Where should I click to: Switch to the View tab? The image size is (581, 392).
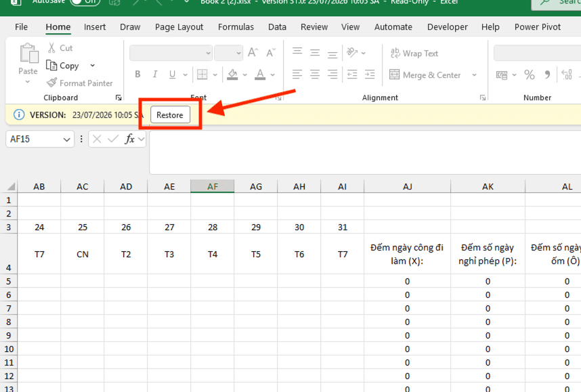coord(350,27)
